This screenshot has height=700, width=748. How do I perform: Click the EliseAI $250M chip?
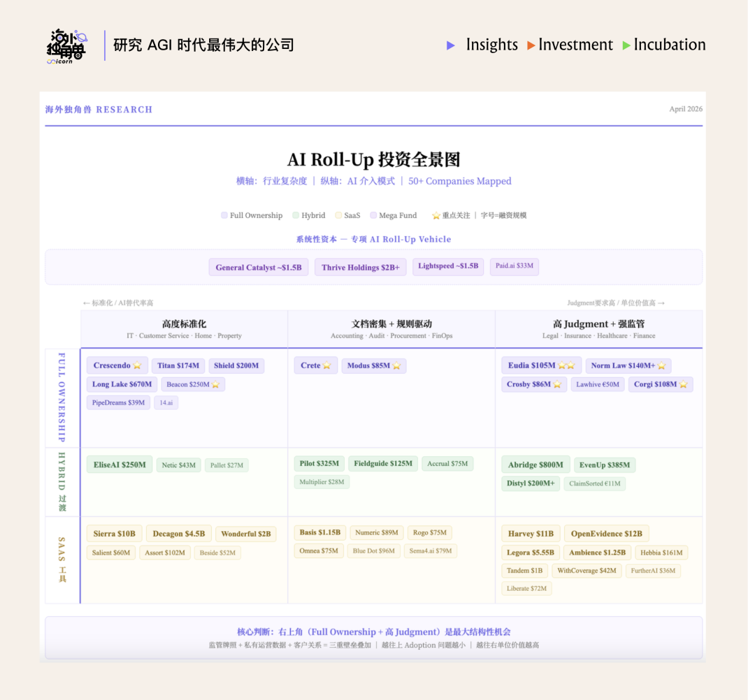click(119, 465)
